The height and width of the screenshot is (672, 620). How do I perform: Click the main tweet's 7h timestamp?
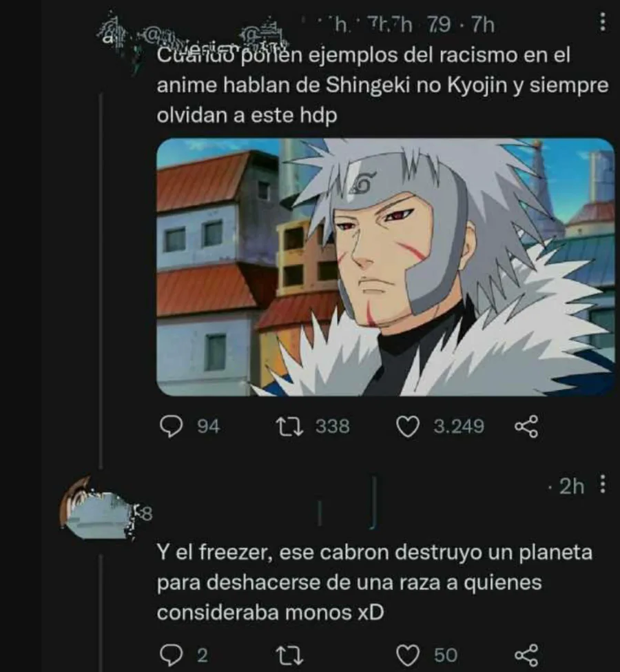pyautogui.click(x=483, y=25)
